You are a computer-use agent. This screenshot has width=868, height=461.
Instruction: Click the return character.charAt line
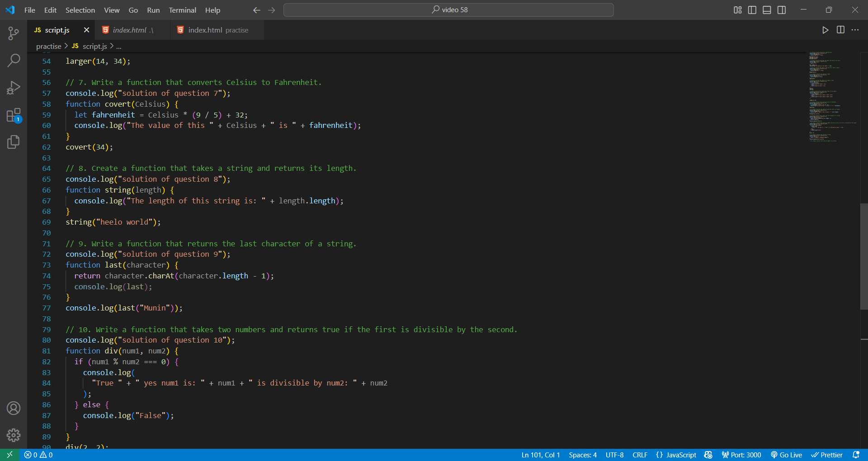pos(174,276)
